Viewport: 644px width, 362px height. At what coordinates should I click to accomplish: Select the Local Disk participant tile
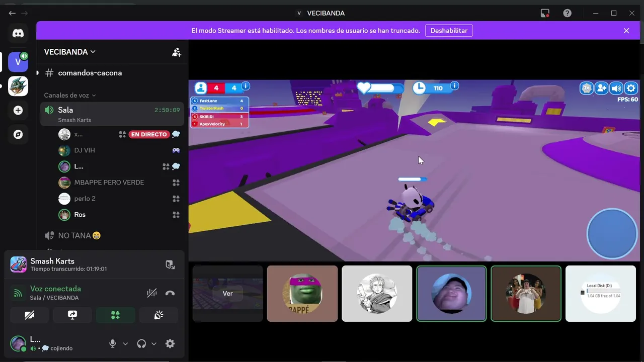pyautogui.click(x=601, y=294)
